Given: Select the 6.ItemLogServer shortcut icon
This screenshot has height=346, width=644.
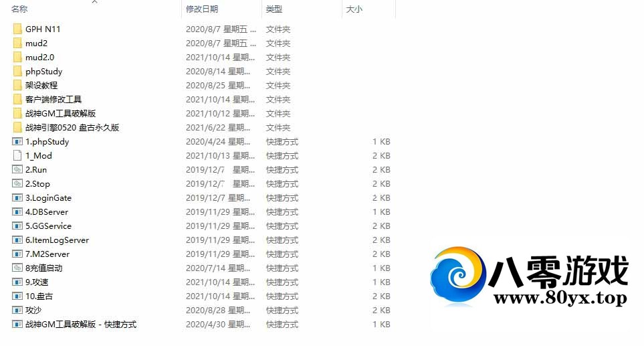Looking at the screenshot, I should [17, 240].
